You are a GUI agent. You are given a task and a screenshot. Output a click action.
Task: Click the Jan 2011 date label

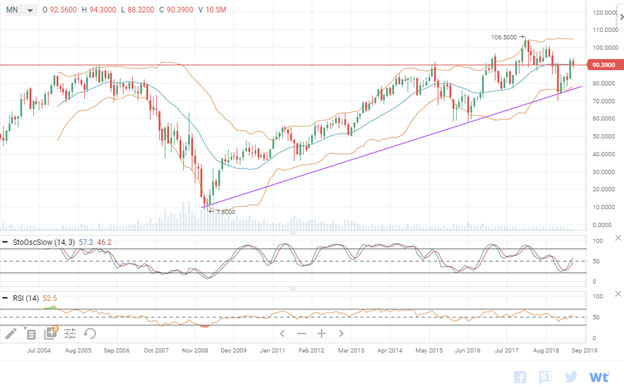click(x=273, y=350)
